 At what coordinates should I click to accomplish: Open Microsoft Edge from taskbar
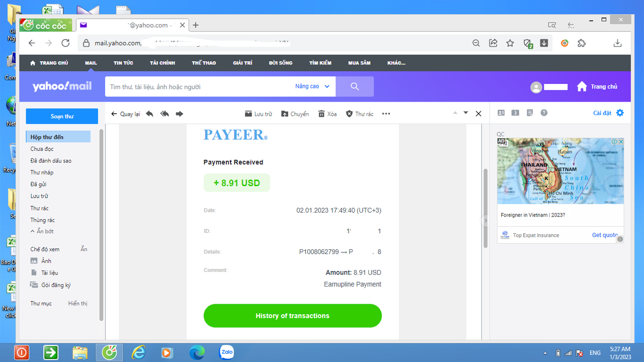click(197, 352)
